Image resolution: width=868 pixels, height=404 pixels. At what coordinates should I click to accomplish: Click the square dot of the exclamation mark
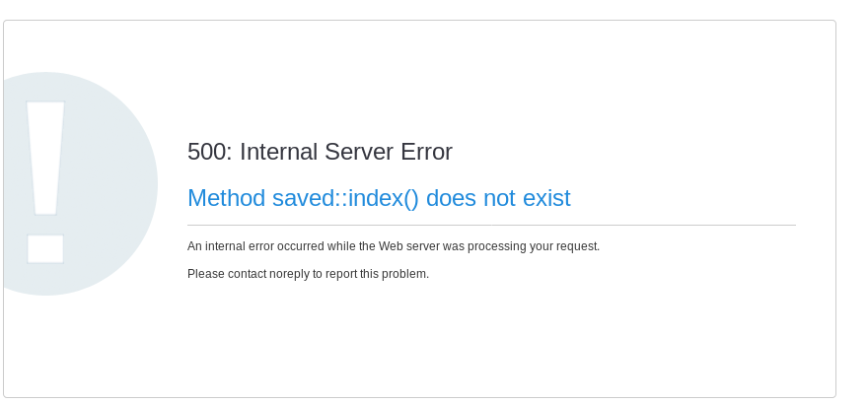click(45, 248)
